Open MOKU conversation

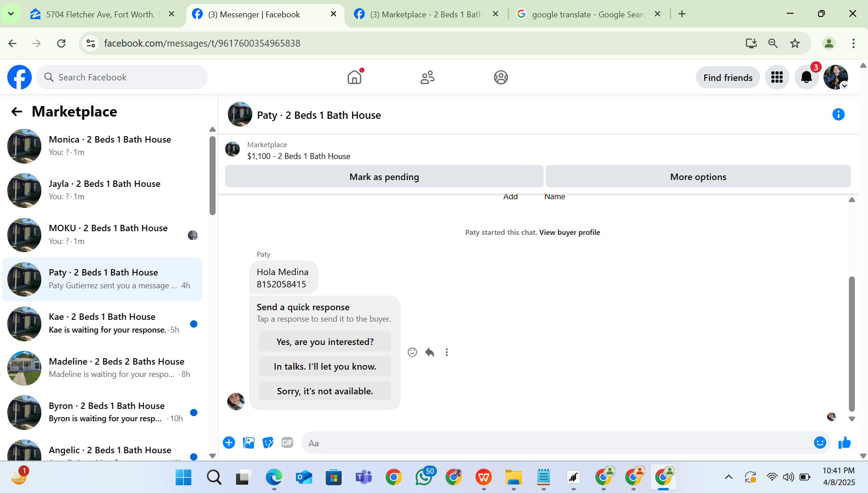click(x=102, y=234)
